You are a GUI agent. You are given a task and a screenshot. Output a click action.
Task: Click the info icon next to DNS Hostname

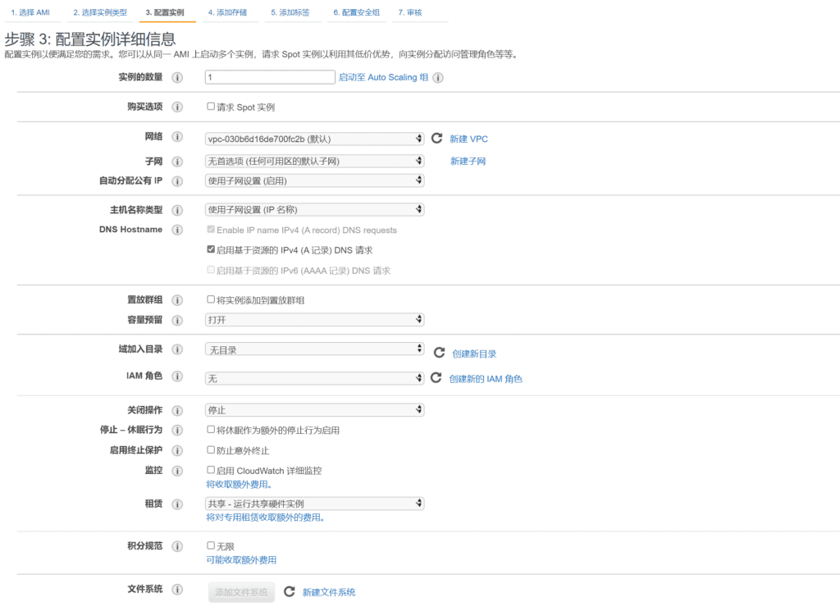[176, 230]
